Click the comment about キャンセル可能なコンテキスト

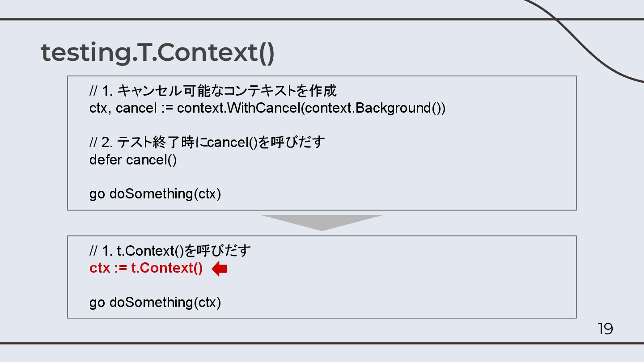point(213,91)
